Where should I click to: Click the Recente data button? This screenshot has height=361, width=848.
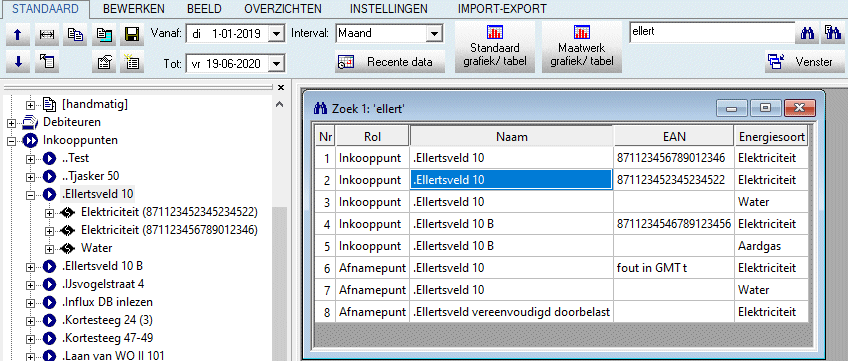390,62
